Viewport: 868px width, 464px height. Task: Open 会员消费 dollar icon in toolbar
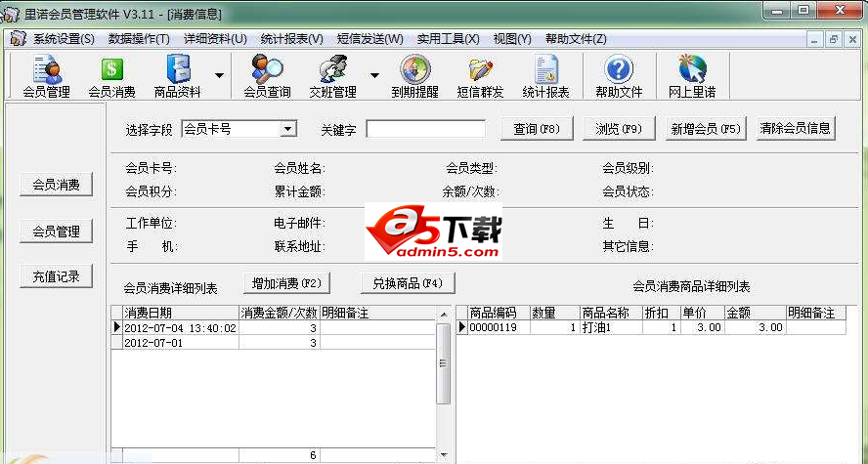tap(111, 76)
